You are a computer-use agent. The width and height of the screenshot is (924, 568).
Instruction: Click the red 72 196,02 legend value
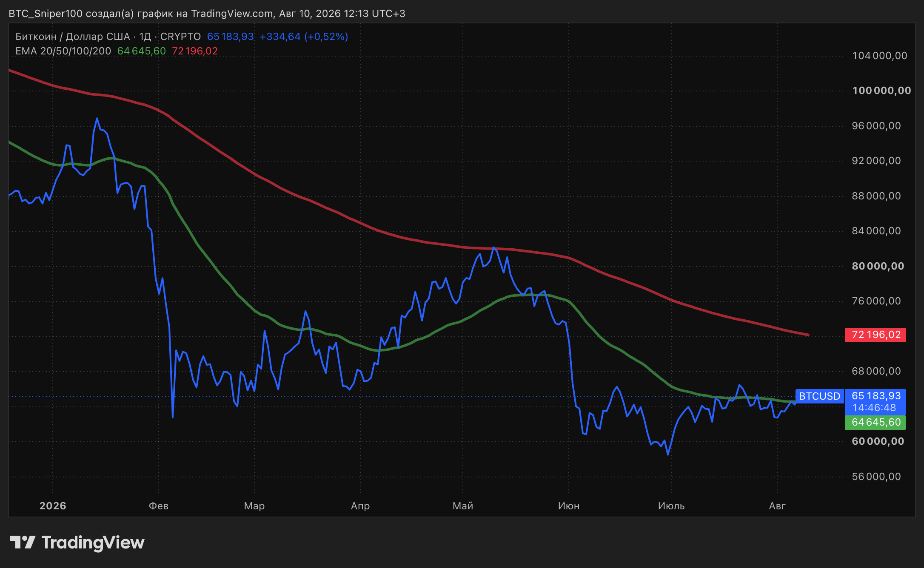coord(195,51)
